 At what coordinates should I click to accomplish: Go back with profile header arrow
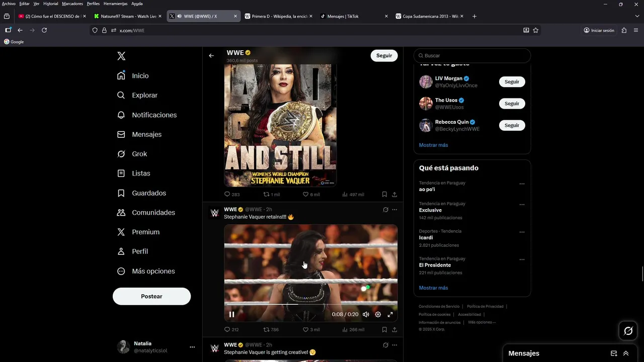[211, 56]
